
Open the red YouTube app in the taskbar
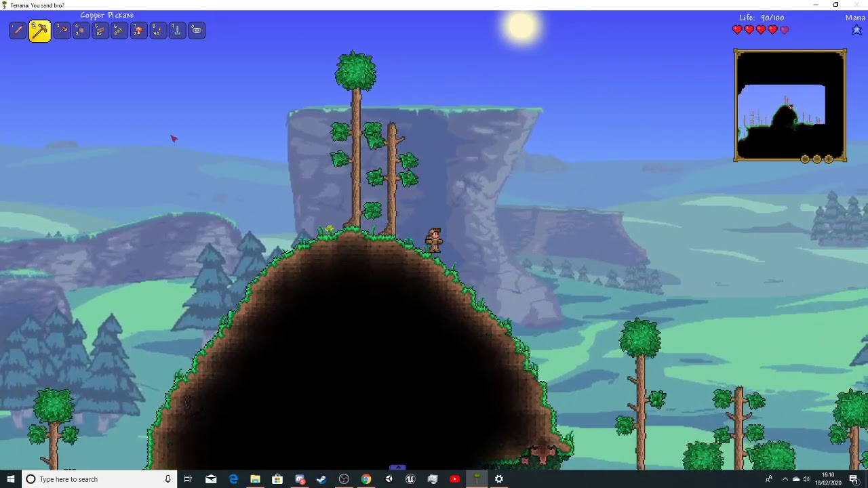point(454,479)
